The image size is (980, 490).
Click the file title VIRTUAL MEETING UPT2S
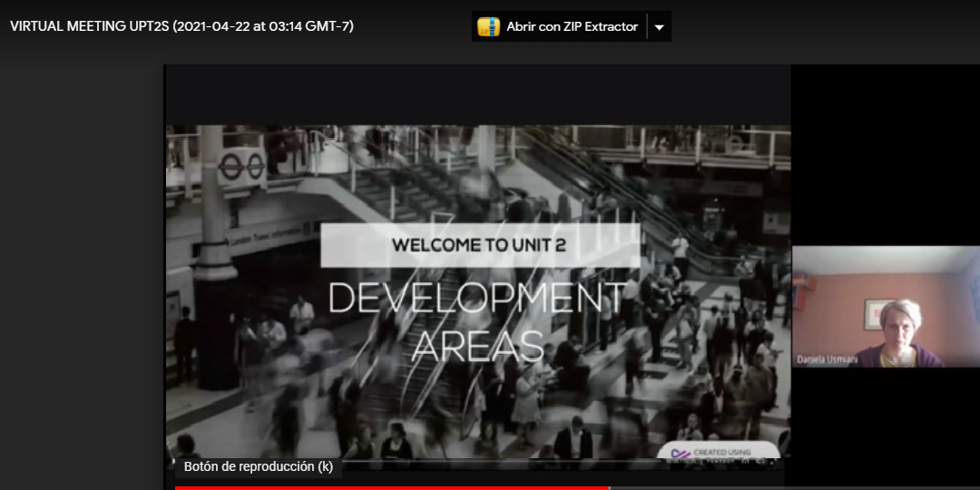pyautogui.click(x=181, y=26)
